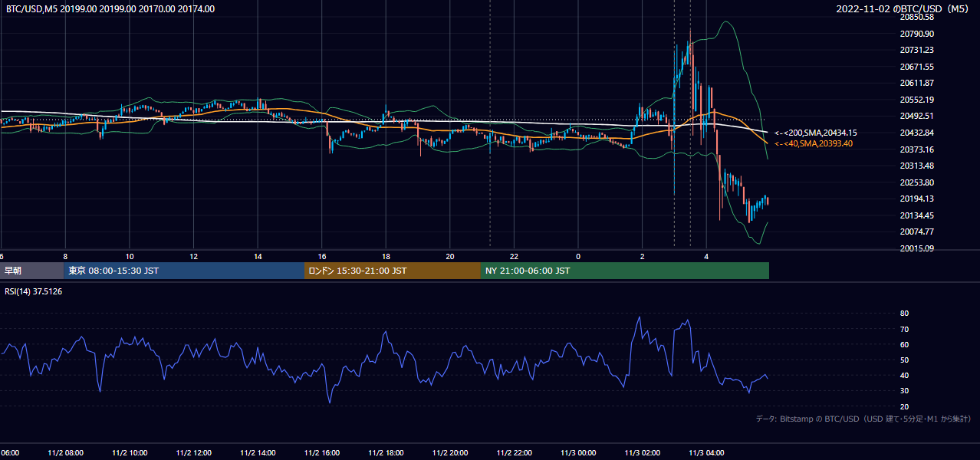
Task: Click the 11/2 16:00 date axis label
Action: (x=321, y=453)
